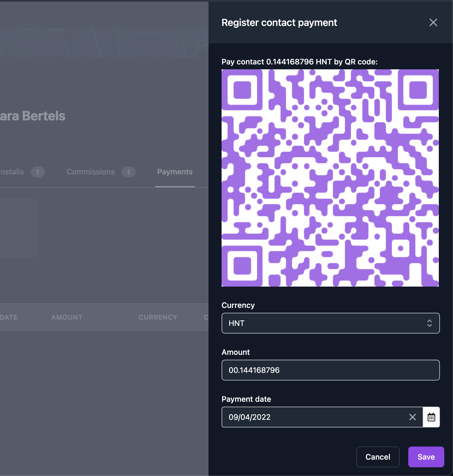Switch to the Payments tab
The image size is (453, 476).
pyautogui.click(x=175, y=172)
